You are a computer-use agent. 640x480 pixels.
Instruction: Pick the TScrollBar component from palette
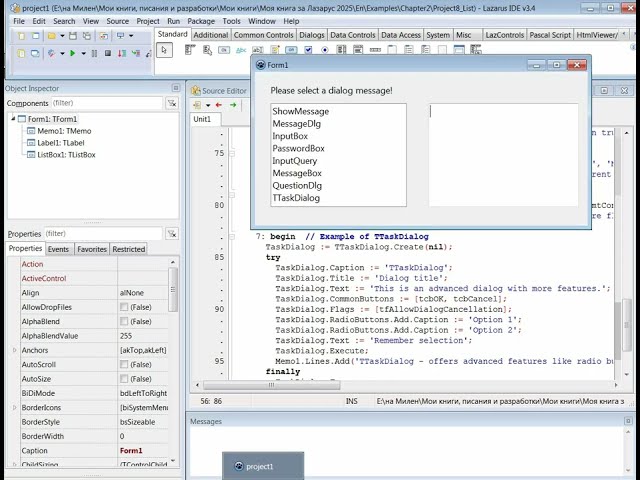[x=375, y=50]
